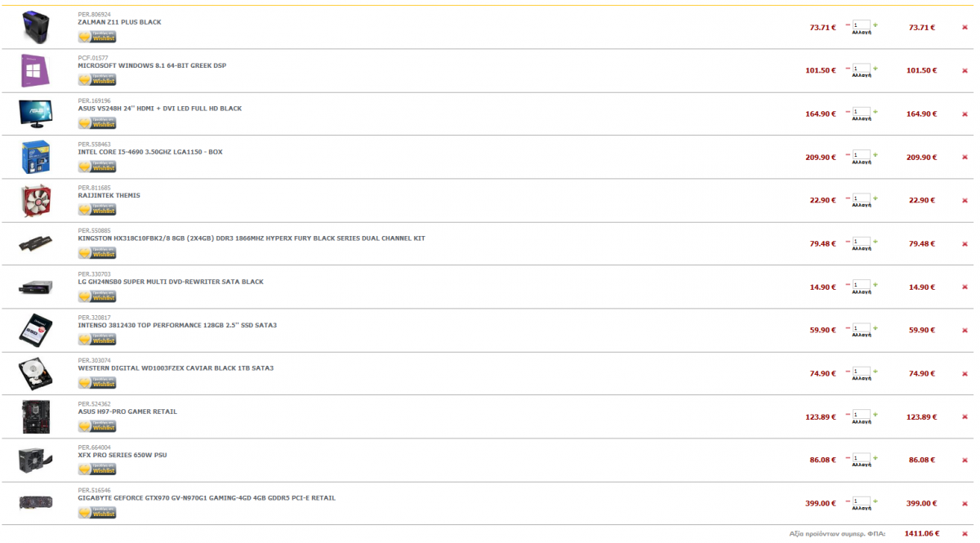Add Gigabyte GTX970 to Wishlist
The height and width of the screenshot is (543, 980).
tap(97, 513)
